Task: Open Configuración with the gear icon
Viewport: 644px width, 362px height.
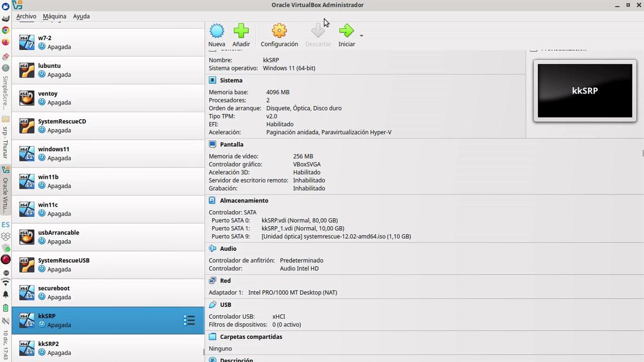Action: [x=279, y=31]
